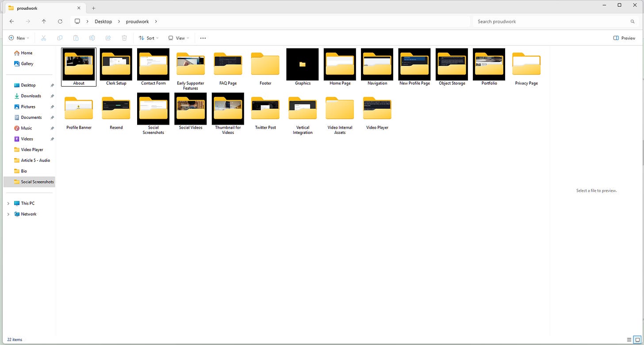Select Social Screenshots in sidebar

pos(29,182)
